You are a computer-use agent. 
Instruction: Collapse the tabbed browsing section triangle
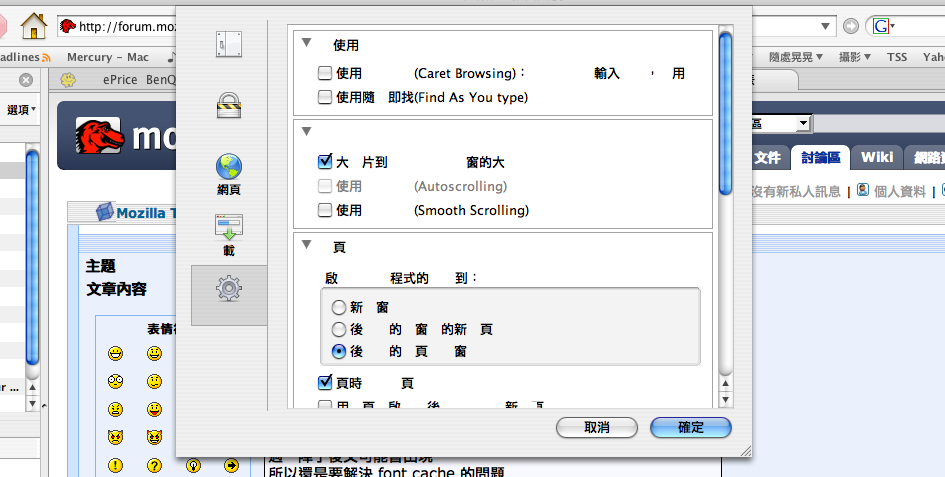pos(307,245)
